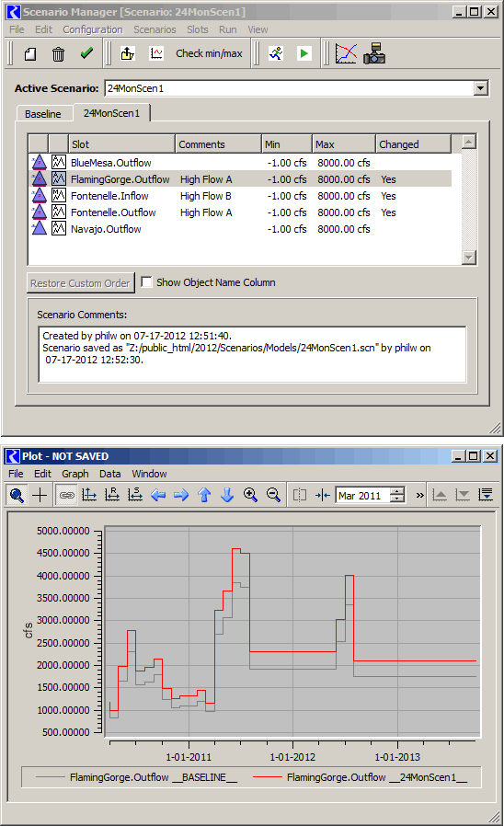Click the blue down arrow pan icon
Screen dimensions: 504x826
227,495
